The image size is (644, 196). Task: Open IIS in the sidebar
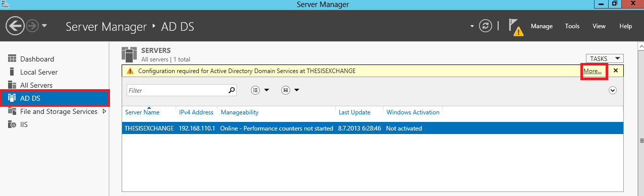[24, 124]
